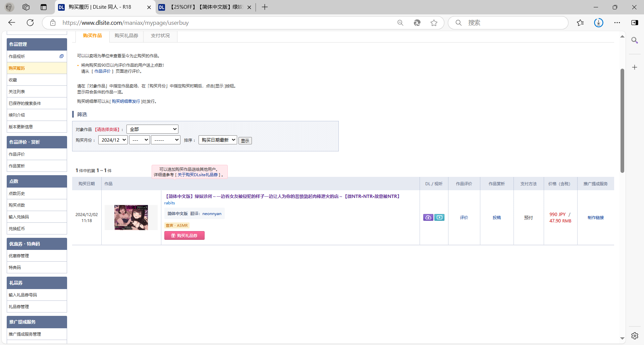Open the 作品评价 link in instructions
The height and width of the screenshot is (345, 644).
point(102,71)
